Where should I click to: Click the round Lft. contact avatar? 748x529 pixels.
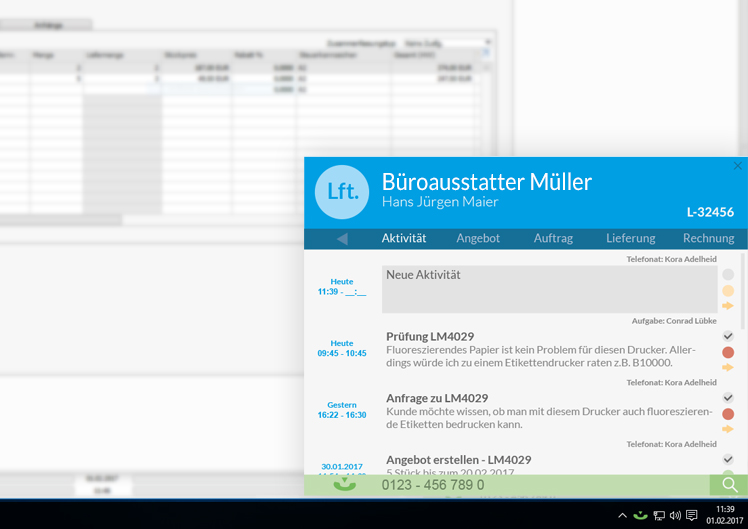(x=342, y=192)
